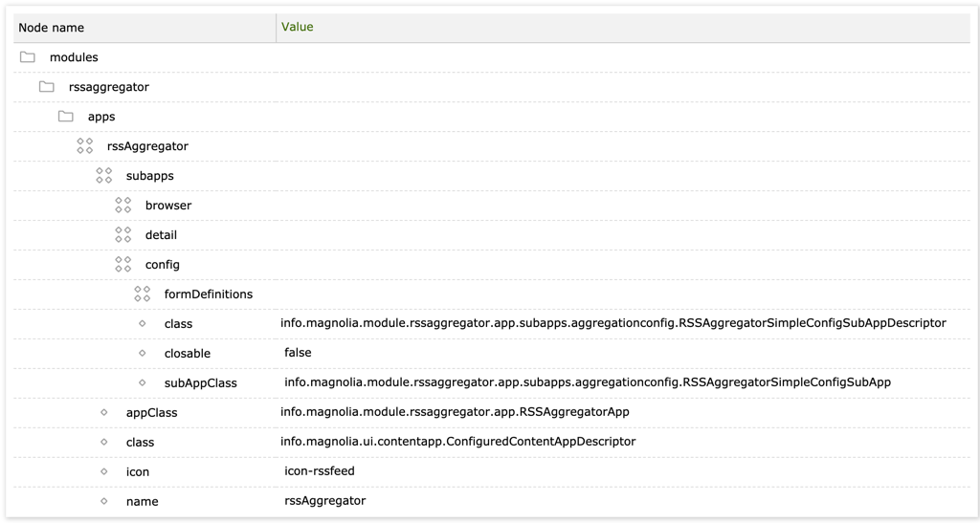Click the node icon beside config

tap(123, 265)
